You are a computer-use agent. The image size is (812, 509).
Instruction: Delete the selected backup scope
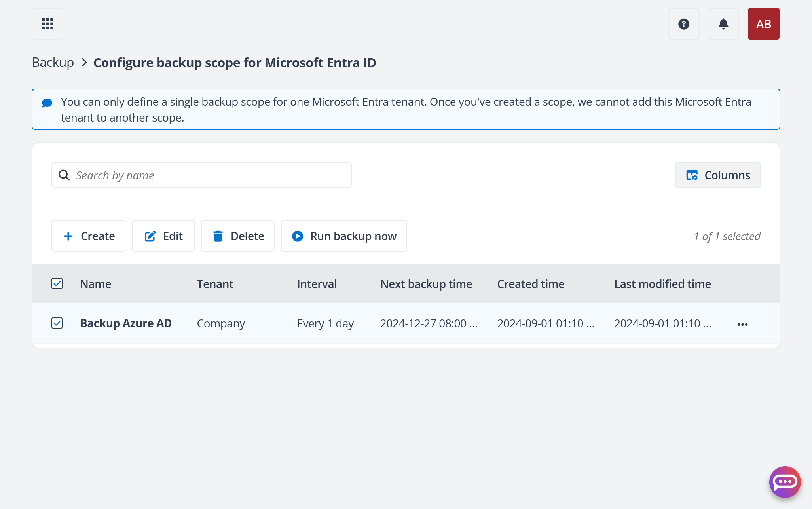pos(238,236)
